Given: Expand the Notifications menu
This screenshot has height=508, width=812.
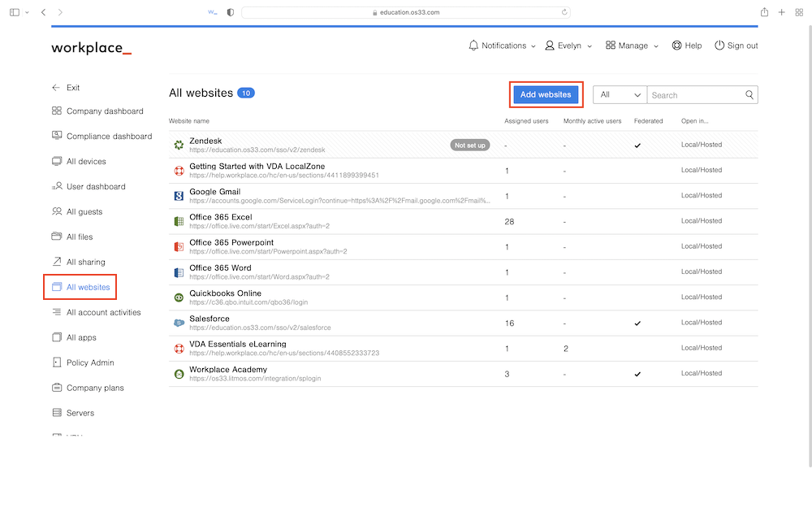Looking at the screenshot, I should [x=533, y=46].
